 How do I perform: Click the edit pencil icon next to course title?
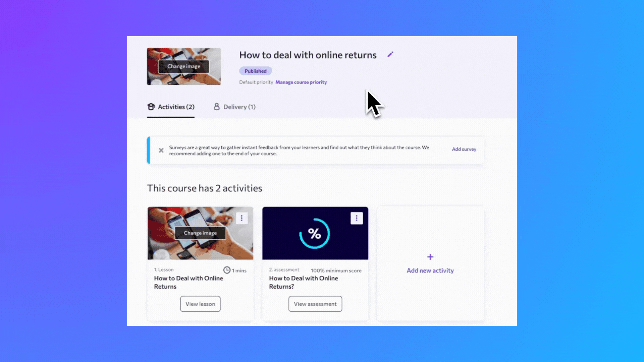[390, 54]
